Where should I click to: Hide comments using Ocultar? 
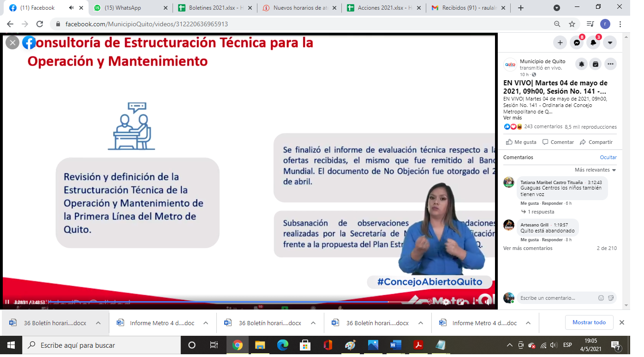[x=608, y=157]
